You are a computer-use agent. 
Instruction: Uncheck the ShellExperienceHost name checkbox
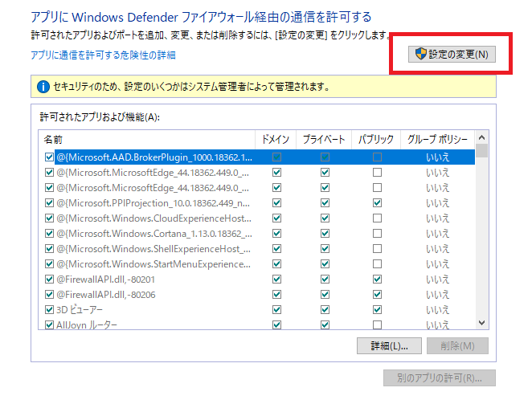coord(49,249)
